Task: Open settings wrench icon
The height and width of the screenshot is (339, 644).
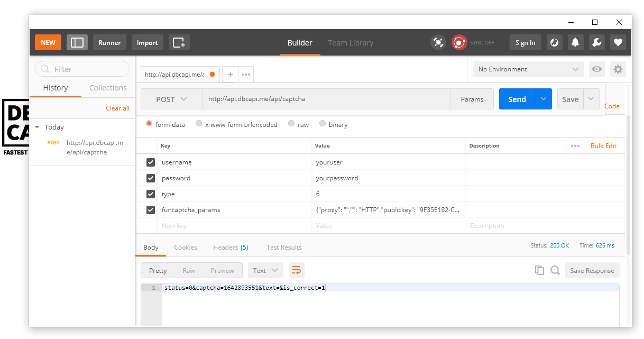Action: coord(597,43)
